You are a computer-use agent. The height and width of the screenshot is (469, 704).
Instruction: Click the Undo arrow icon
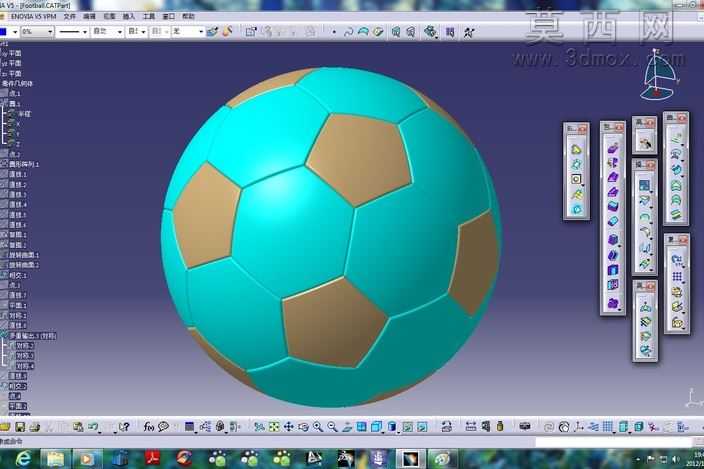click(x=93, y=426)
